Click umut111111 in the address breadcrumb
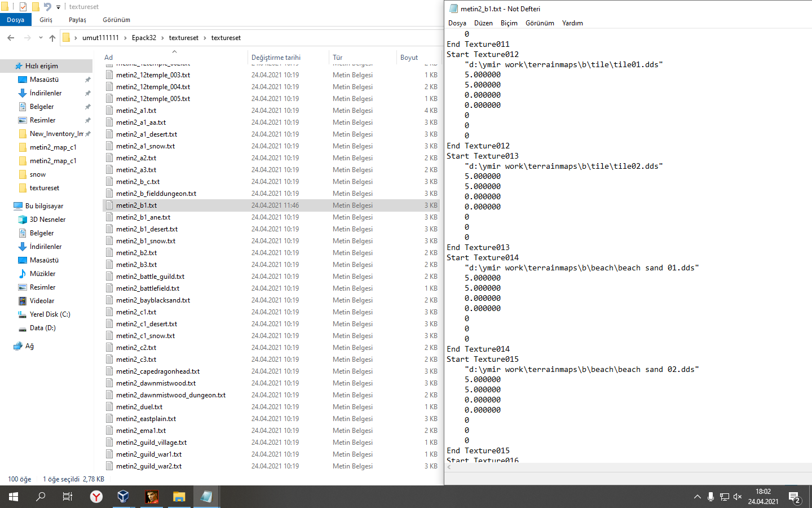Viewport: 812px width, 508px height. coord(100,38)
